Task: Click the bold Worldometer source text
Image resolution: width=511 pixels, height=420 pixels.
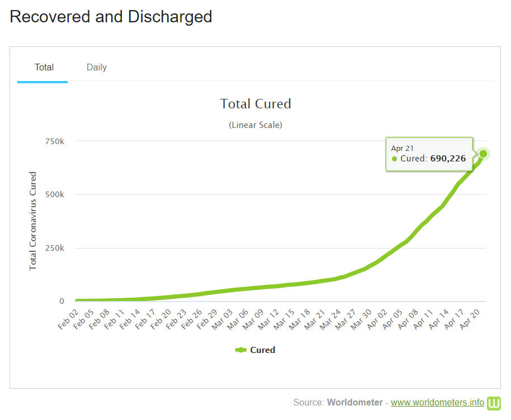Action: [354, 403]
